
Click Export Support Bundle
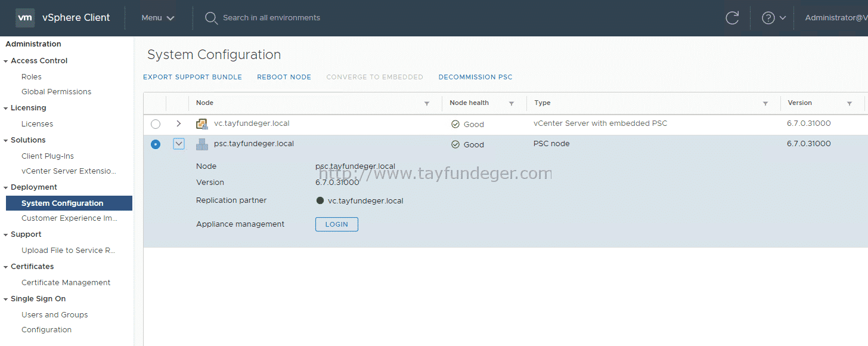(x=193, y=77)
